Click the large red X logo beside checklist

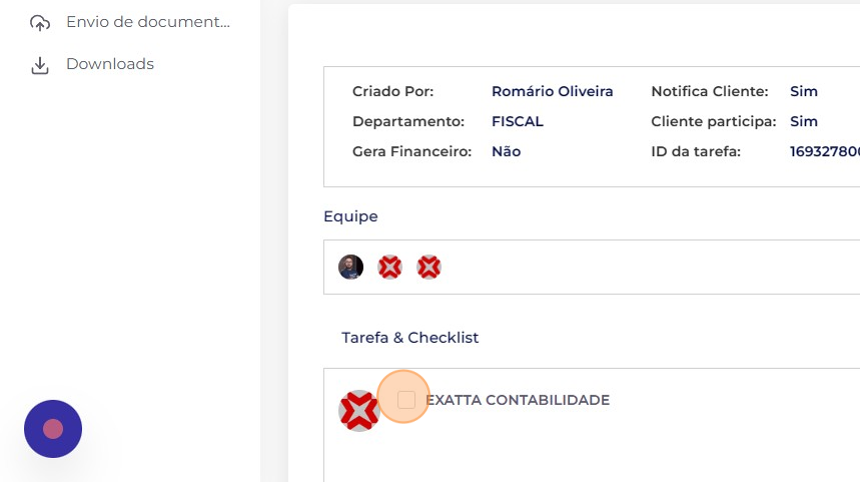(x=359, y=411)
